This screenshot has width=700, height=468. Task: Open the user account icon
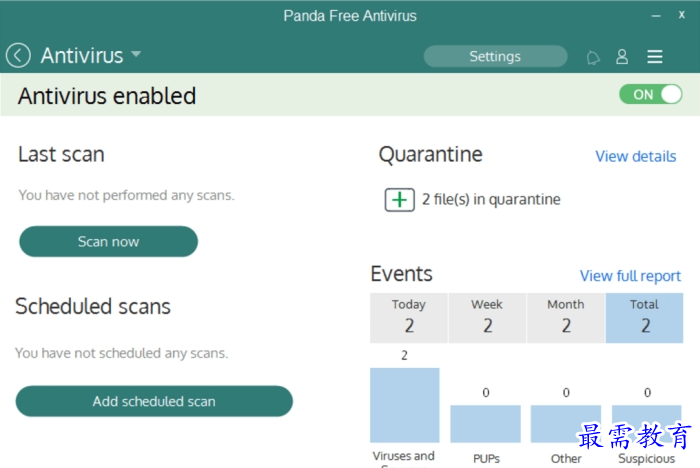[622, 57]
